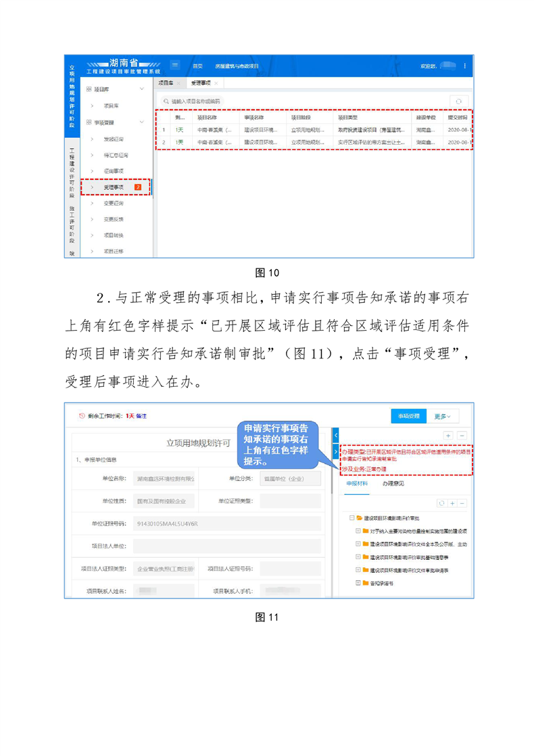Click the 单位分类 field showing 省属单位（企业）
The width and height of the screenshot is (534, 756).
click(290, 479)
